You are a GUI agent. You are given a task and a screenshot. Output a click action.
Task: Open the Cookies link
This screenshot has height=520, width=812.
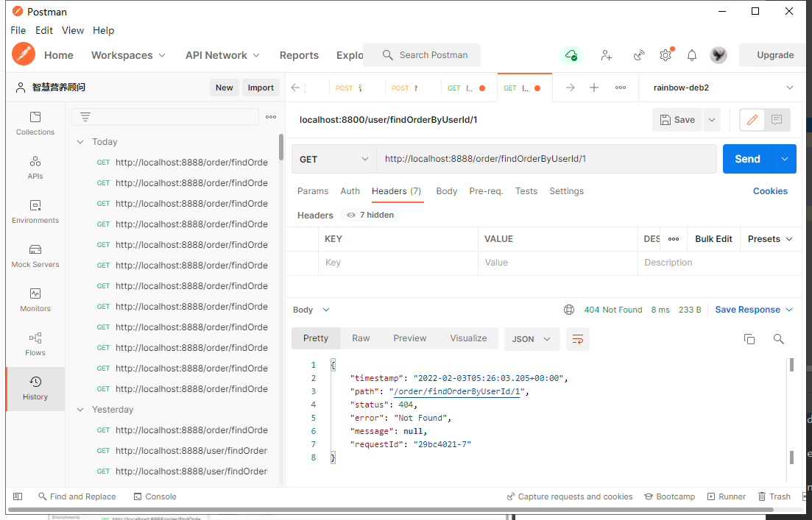770,191
